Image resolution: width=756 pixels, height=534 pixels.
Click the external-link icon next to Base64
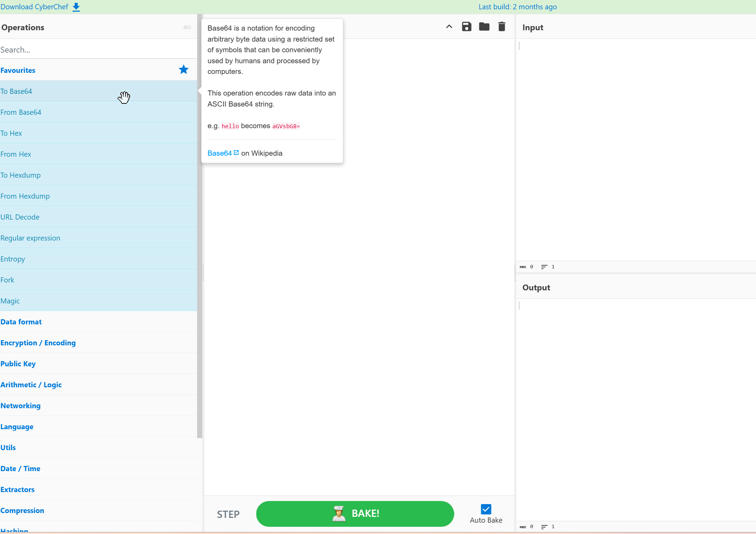236,152
